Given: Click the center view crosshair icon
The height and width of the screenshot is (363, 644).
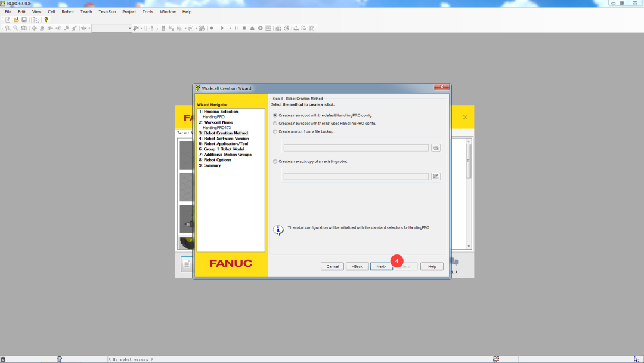Looking at the screenshot, I should click(x=34, y=29).
